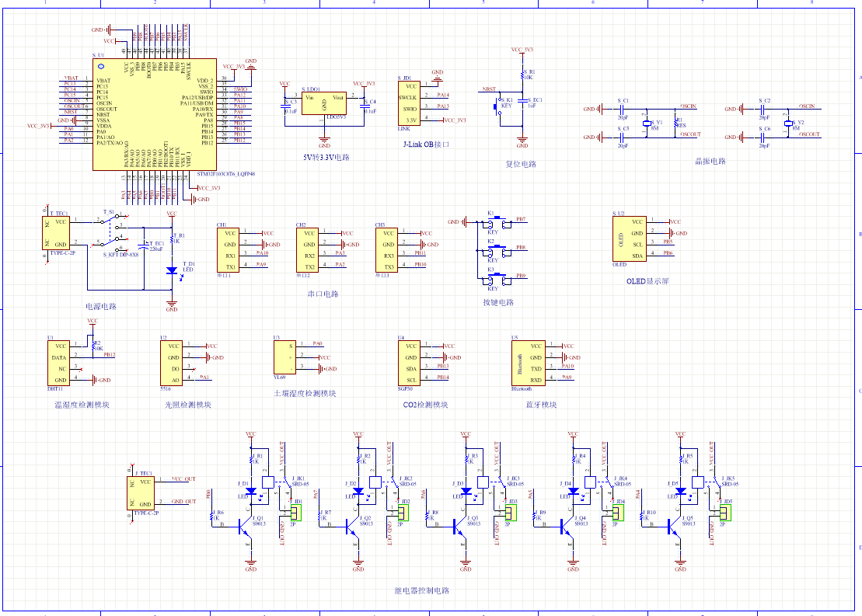Select the S_C1 20pF capacitor
Viewport: 862px width, 616px height.
pos(623,109)
